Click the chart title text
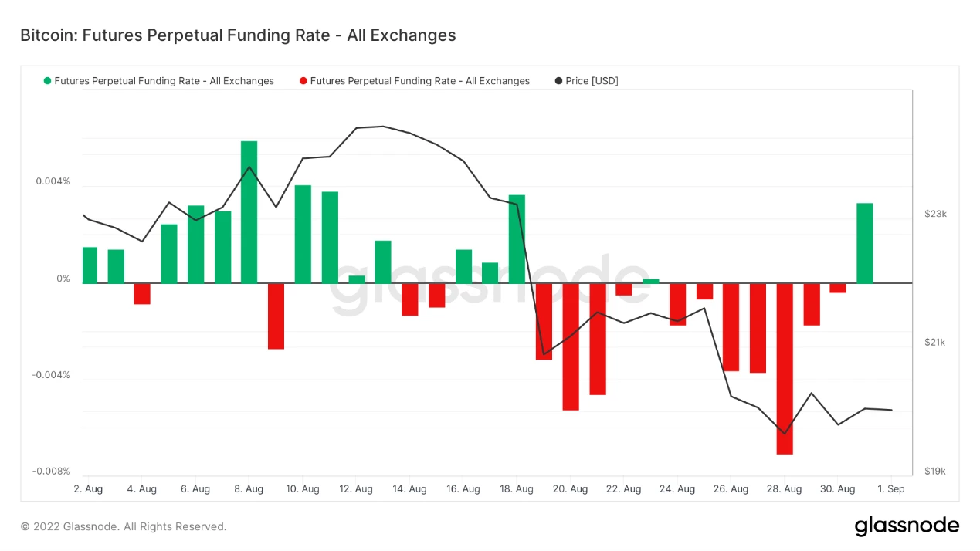The height and width of the screenshot is (551, 980). (x=238, y=35)
